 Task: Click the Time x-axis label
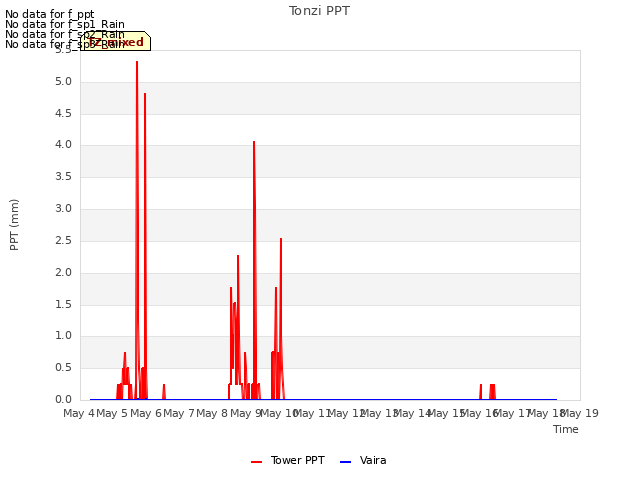[x=566, y=429]
